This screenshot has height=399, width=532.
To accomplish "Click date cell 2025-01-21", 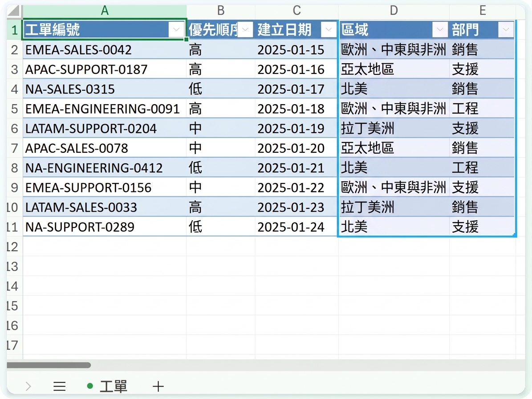I will 296,167.
